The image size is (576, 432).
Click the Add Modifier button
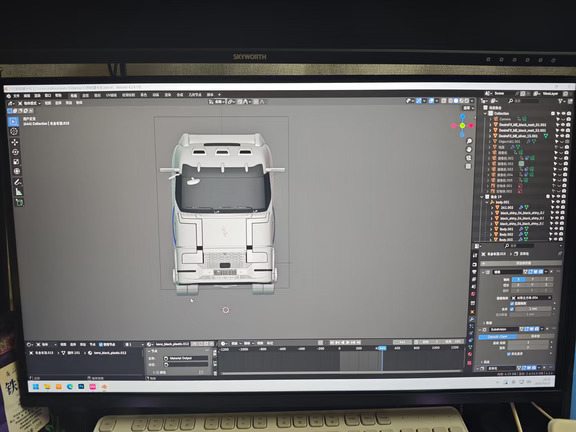coord(521,263)
